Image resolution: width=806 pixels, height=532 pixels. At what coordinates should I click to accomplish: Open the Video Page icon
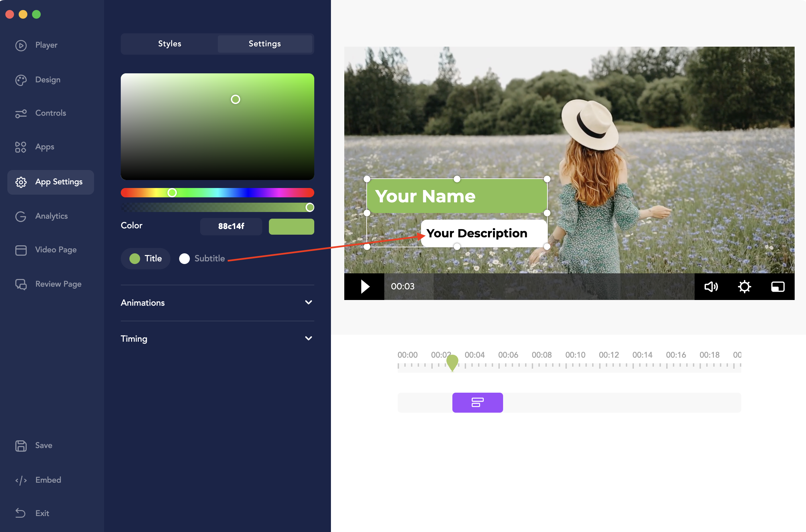click(x=21, y=250)
